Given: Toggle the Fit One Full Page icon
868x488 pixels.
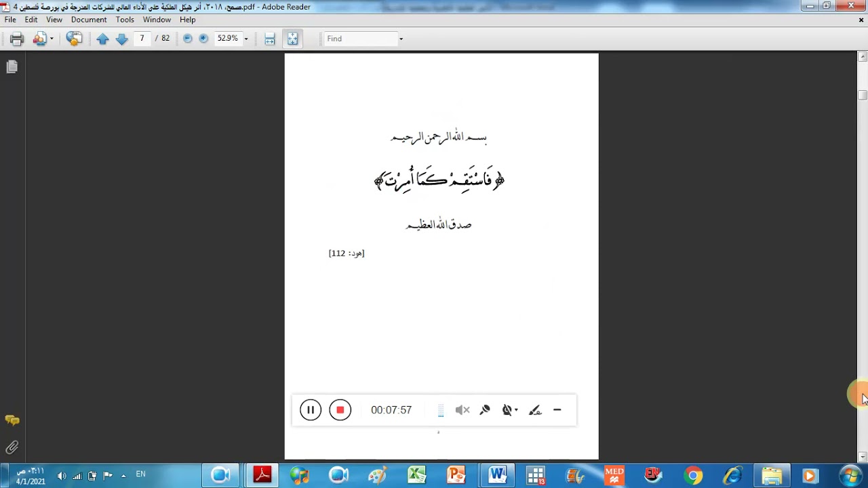Looking at the screenshot, I should 292,39.
